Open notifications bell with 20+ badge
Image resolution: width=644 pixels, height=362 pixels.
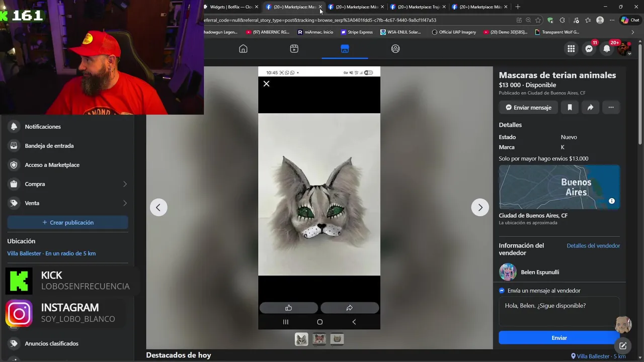pos(607,49)
